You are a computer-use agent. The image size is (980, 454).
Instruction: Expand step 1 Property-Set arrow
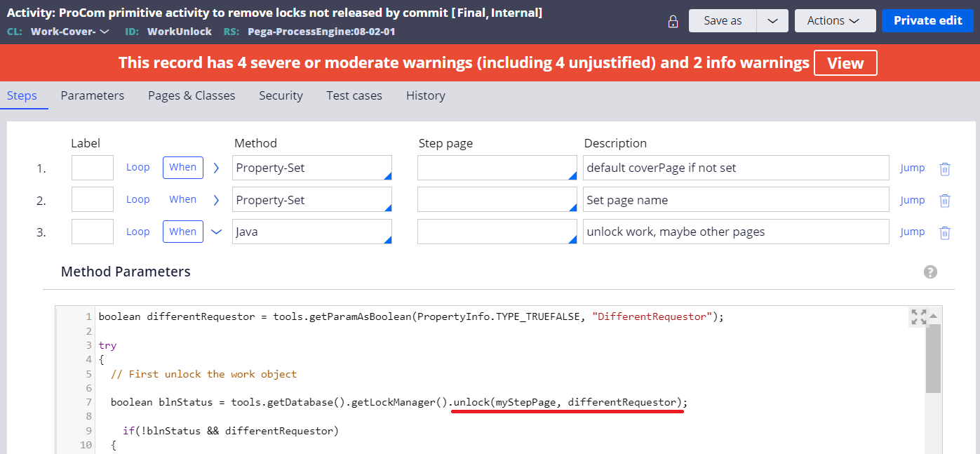[216, 168]
